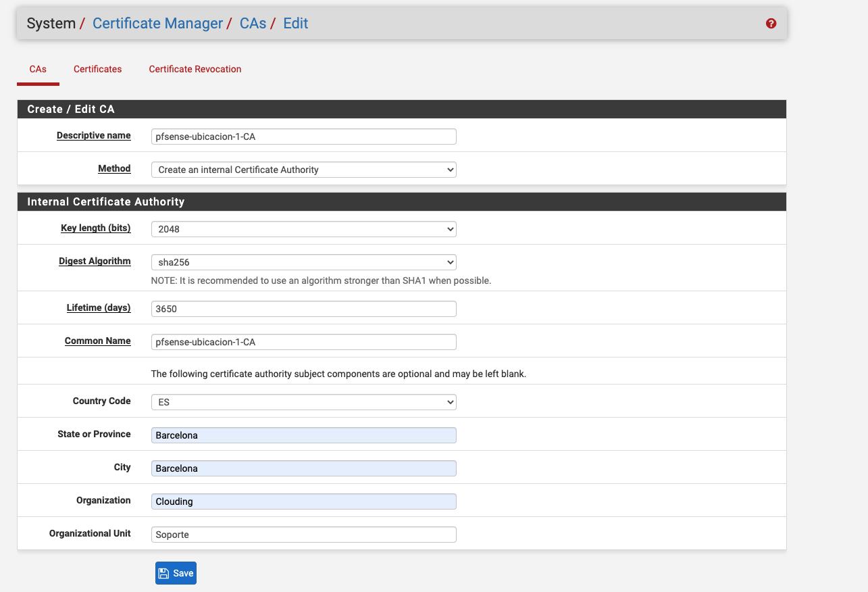Screen dimensions: 868x592
Task: Go to the Certificate Manager breadcrumb link
Action: [x=157, y=24]
